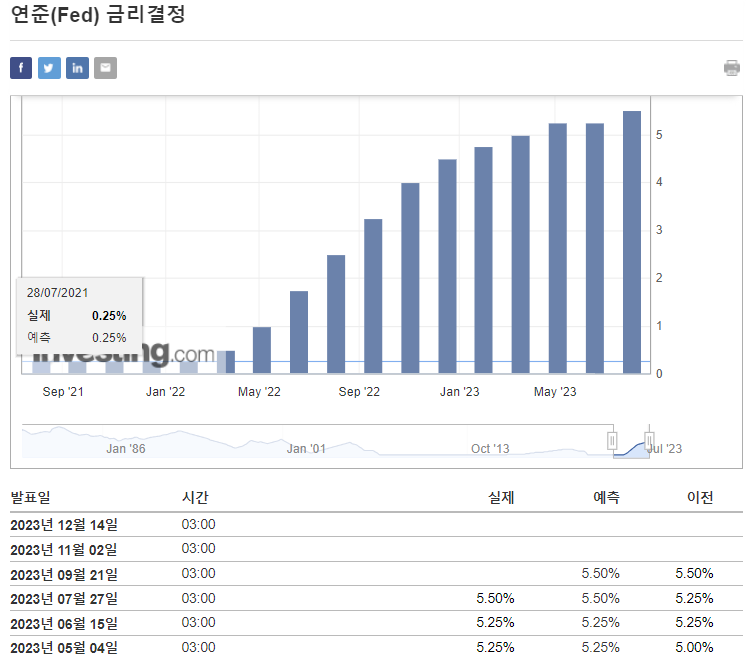
Task: Click the 5.00% rate bar before May '23
Action: pyautogui.click(x=520, y=254)
